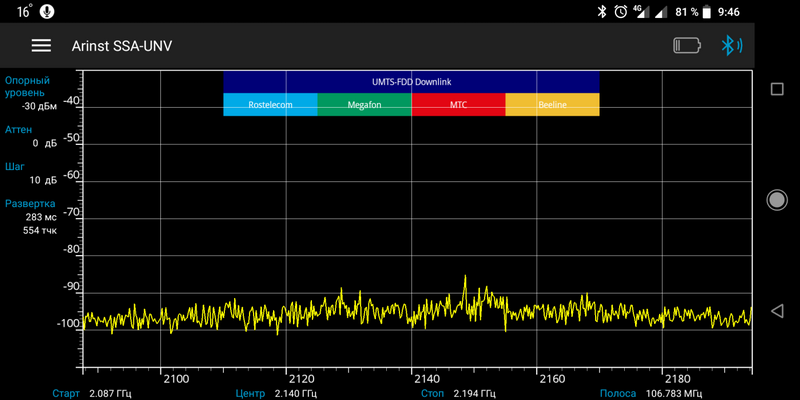Select the Rostelecom band segment
Viewport: 800px width, 400px height.
270,104
